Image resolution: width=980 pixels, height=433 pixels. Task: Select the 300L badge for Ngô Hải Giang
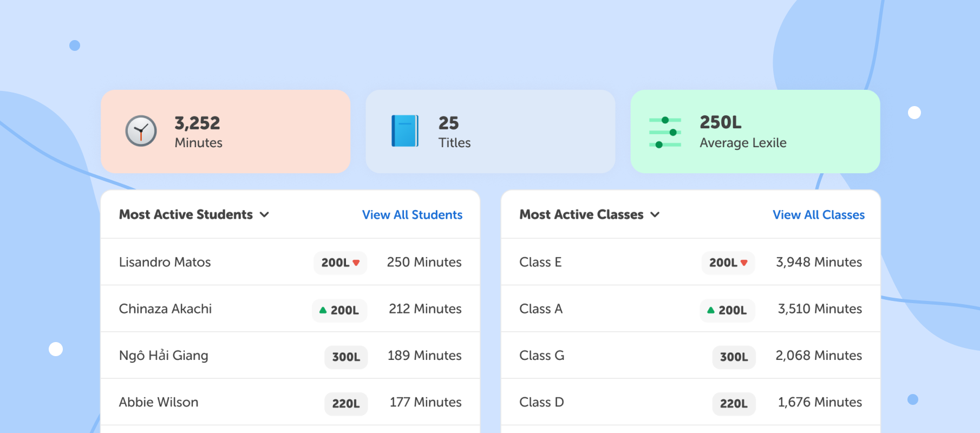click(x=345, y=357)
